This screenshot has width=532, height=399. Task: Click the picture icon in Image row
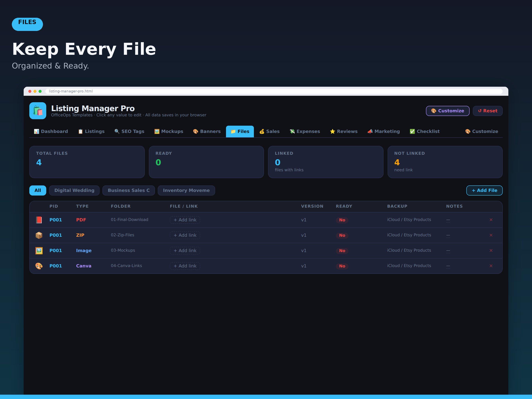39,251
